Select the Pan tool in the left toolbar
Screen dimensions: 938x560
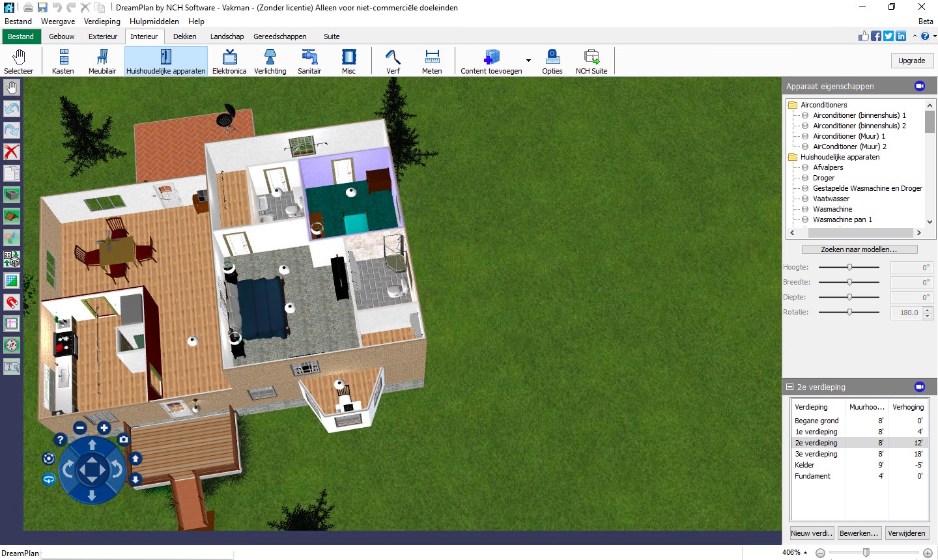coord(11,87)
